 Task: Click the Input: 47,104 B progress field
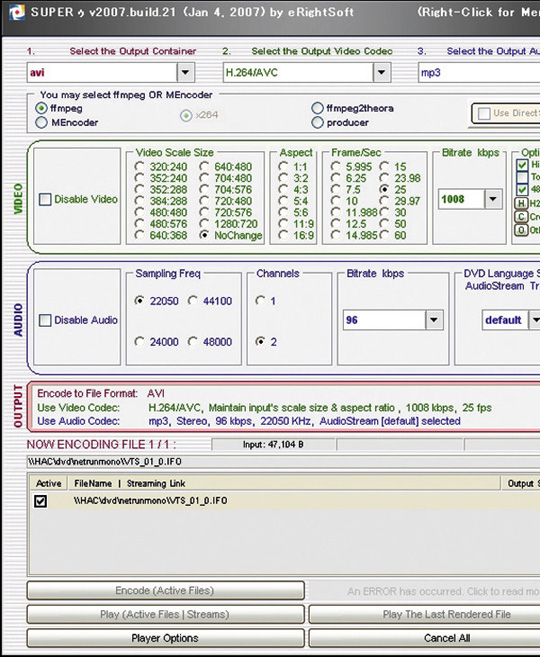(273, 445)
